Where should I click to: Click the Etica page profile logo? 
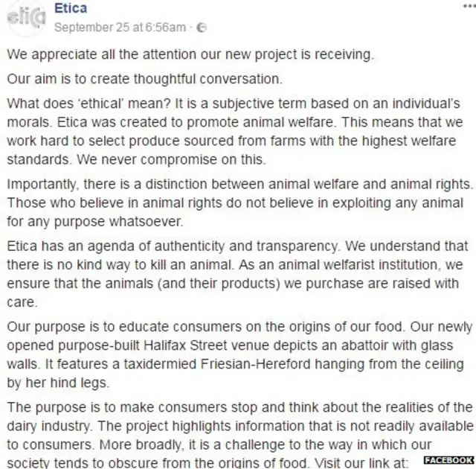[x=25, y=18]
